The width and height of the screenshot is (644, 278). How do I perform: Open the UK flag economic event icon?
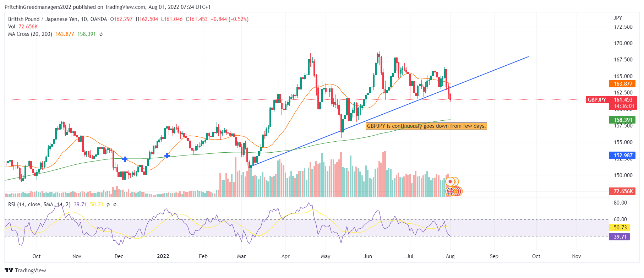click(x=450, y=191)
